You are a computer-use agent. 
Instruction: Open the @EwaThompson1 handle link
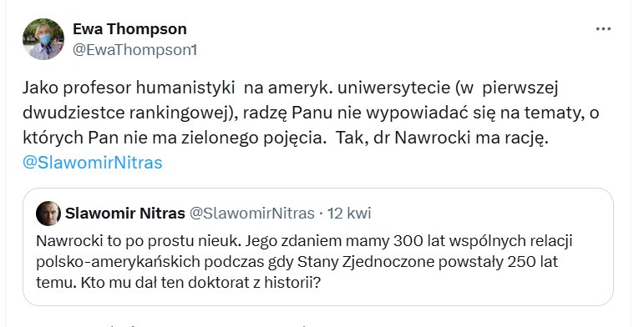click(135, 50)
